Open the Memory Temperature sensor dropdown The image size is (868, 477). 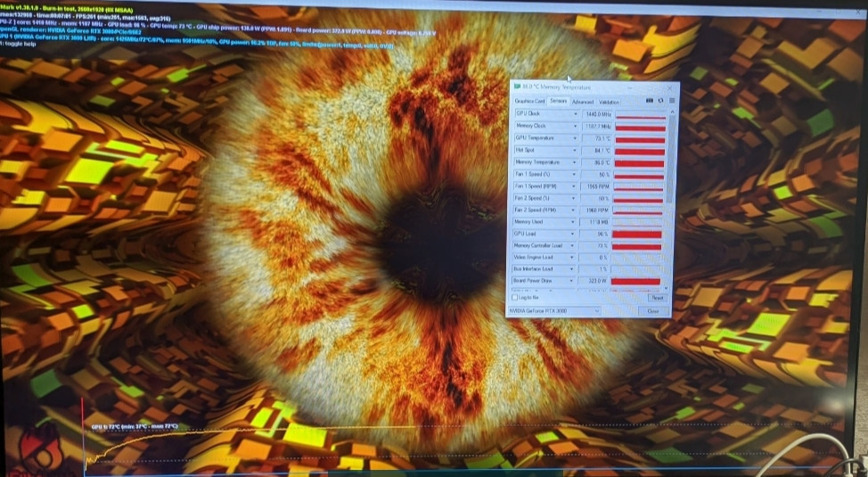574,162
